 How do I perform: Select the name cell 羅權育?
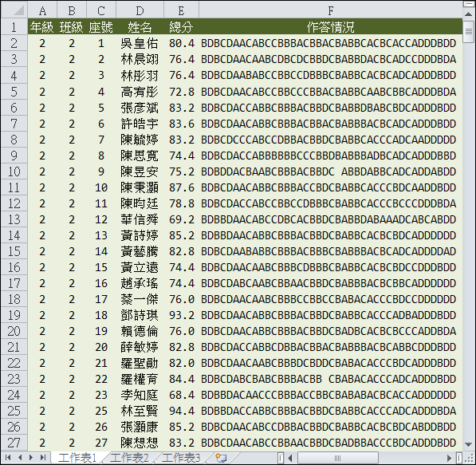click(x=140, y=379)
